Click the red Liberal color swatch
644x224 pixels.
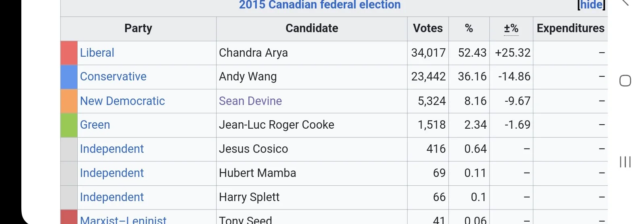coord(69,53)
